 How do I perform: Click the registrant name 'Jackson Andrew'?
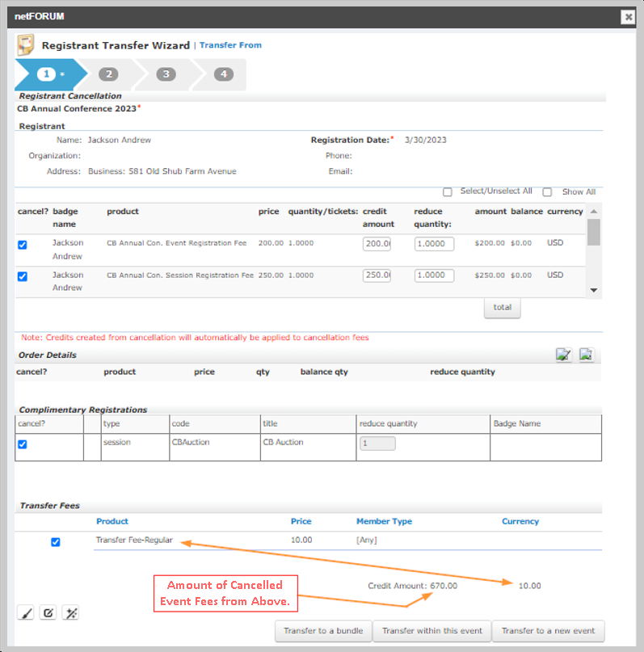coord(120,140)
